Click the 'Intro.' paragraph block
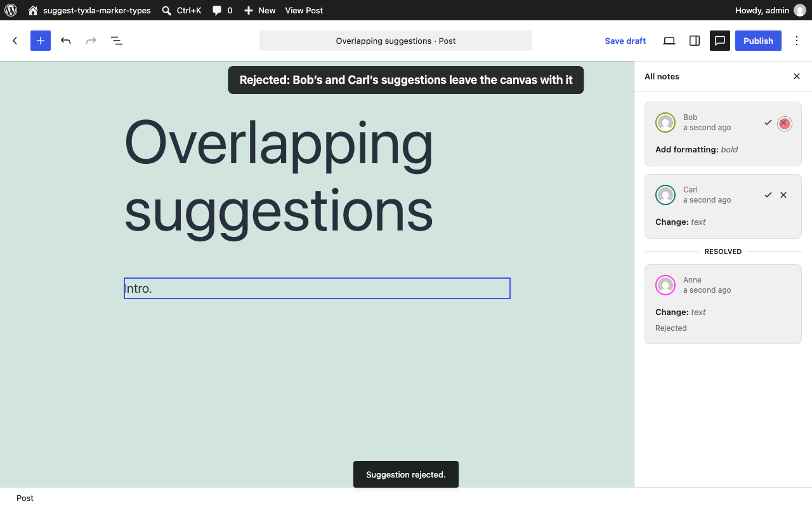The height and width of the screenshot is (508, 812). tap(317, 288)
